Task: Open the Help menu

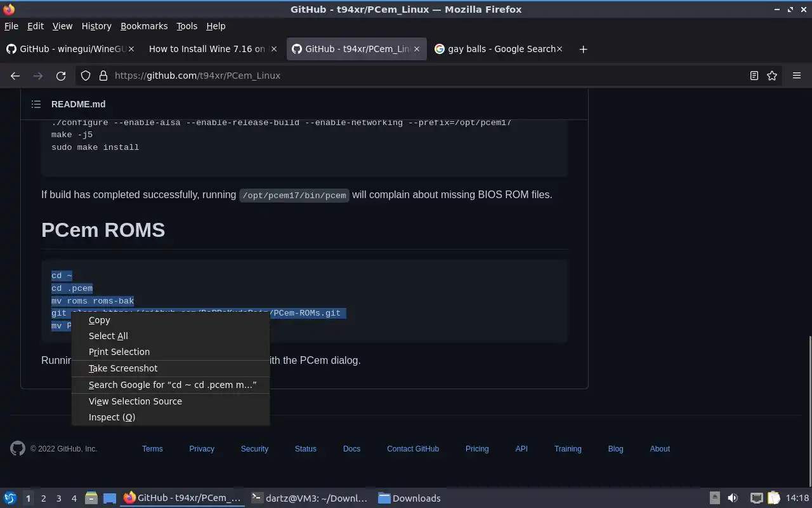Action: tap(216, 26)
